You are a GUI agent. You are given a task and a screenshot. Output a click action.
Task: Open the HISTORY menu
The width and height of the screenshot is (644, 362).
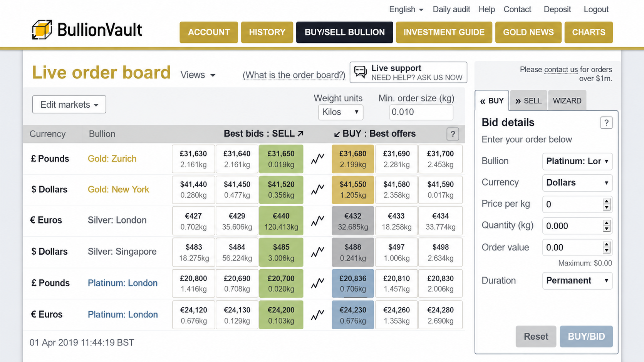click(267, 32)
